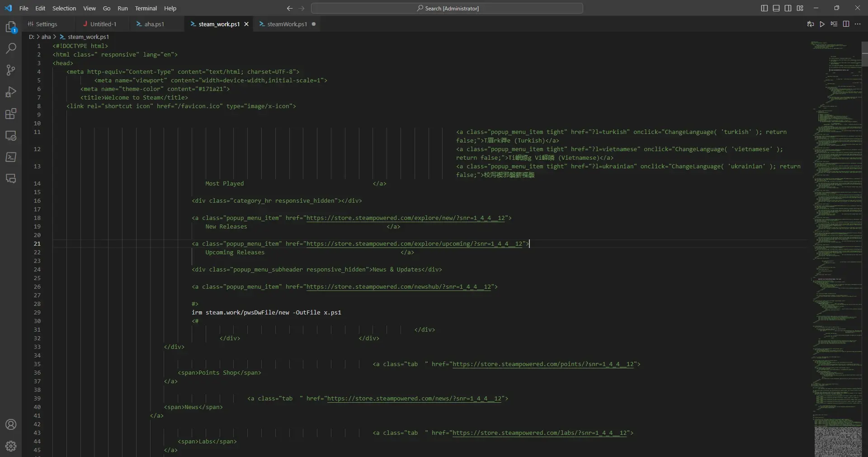
Task: Go forward with the navigation arrow
Action: 302,8
